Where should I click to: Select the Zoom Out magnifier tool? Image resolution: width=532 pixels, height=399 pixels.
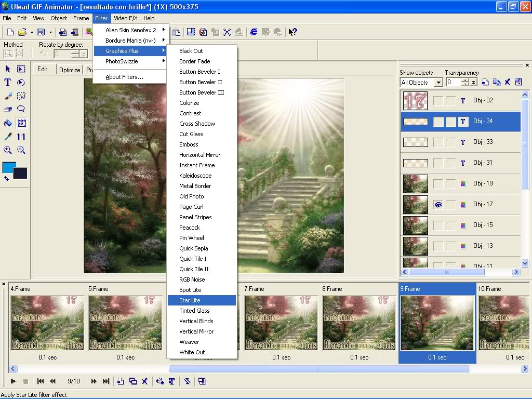pos(21,150)
